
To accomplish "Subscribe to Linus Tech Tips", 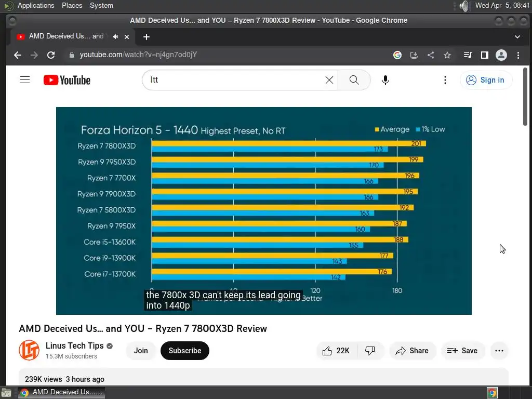I will coord(185,351).
